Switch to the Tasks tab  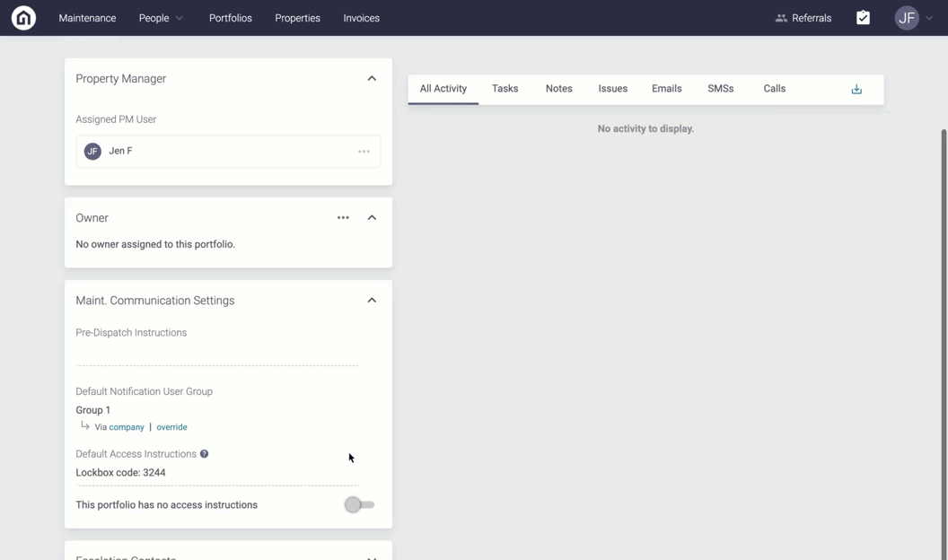pyautogui.click(x=505, y=89)
